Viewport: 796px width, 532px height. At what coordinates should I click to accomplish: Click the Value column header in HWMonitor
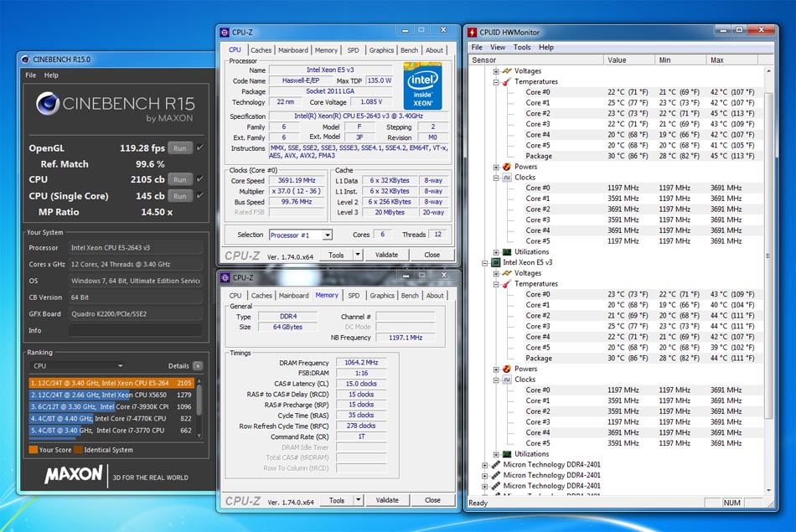[629, 59]
